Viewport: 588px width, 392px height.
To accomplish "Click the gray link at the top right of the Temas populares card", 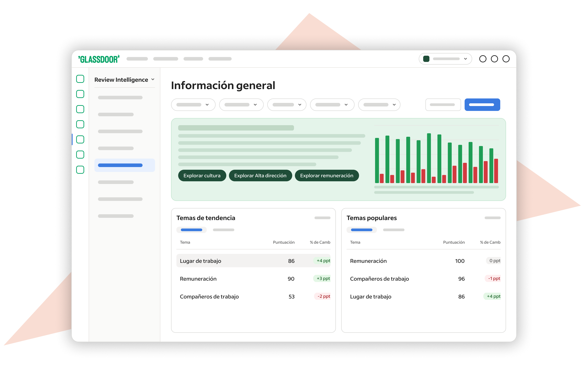I will point(492,218).
